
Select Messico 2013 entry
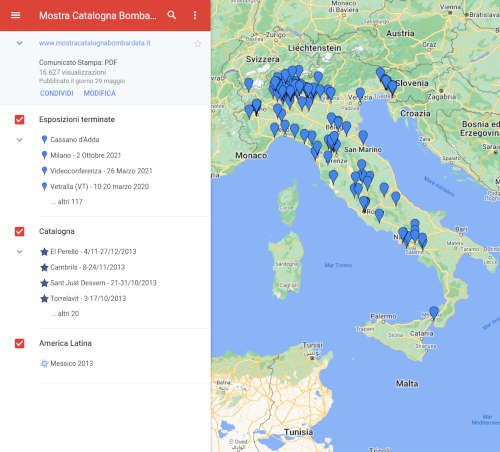pos(72,364)
